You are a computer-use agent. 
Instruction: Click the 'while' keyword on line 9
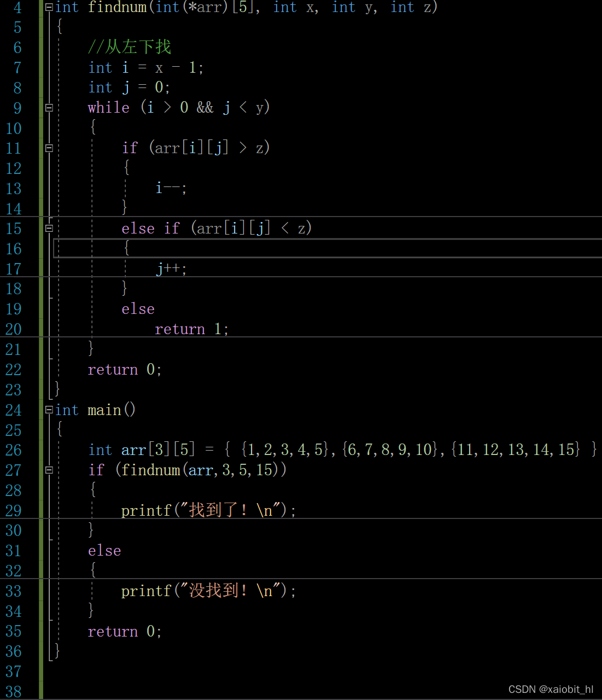click(109, 107)
